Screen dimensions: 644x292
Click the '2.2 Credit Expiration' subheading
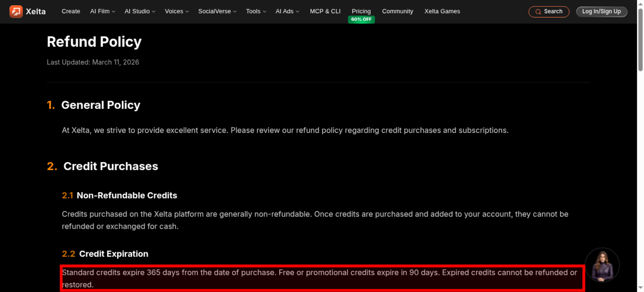tap(105, 254)
